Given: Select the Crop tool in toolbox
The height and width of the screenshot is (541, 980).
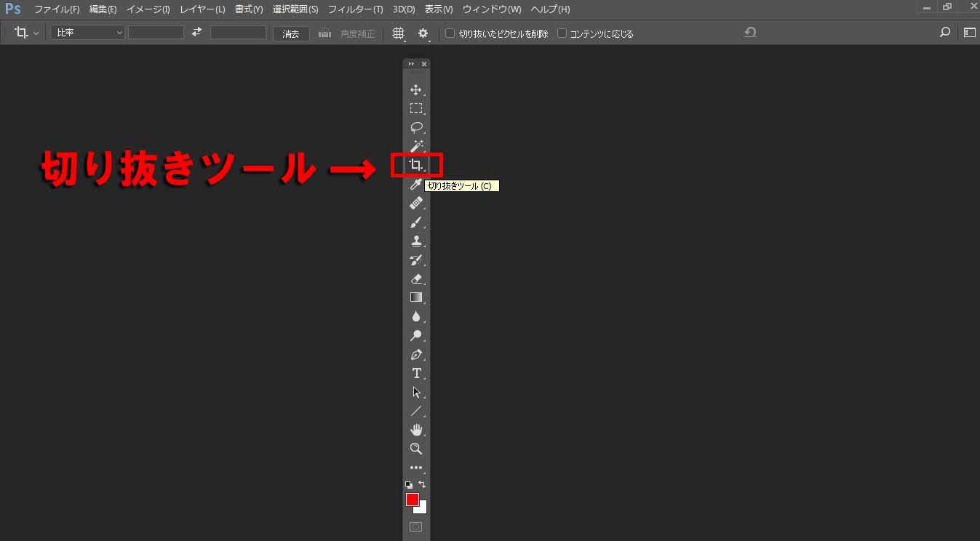Looking at the screenshot, I should [x=416, y=165].
